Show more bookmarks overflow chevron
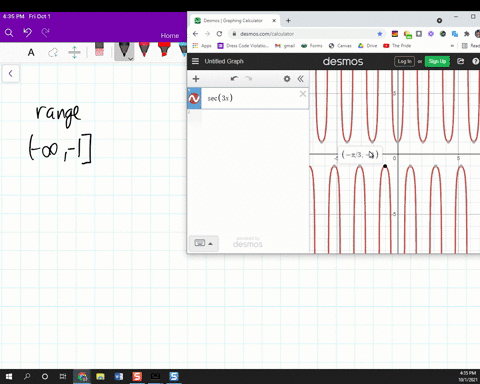The image size is (480, 384). [x=452, y=46]
